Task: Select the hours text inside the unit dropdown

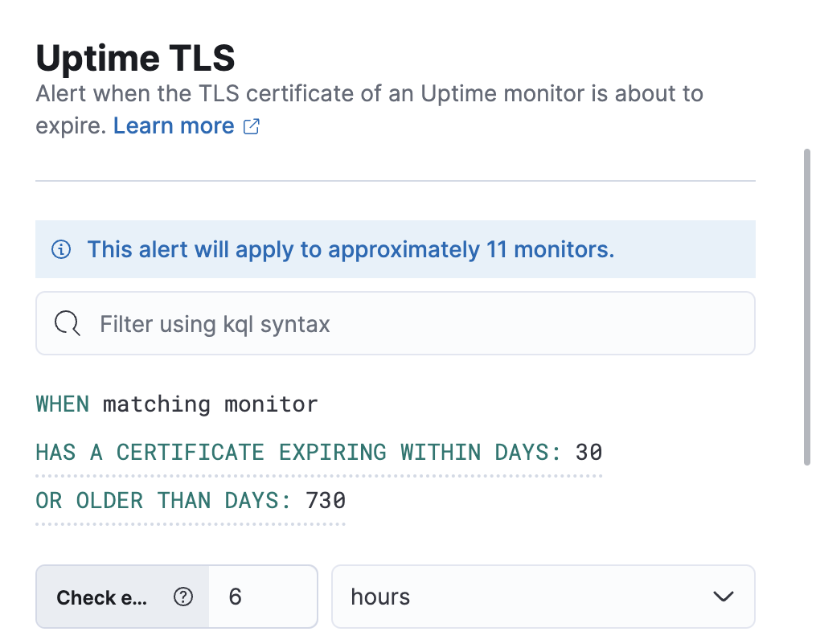Action: (x=379, y=597)
